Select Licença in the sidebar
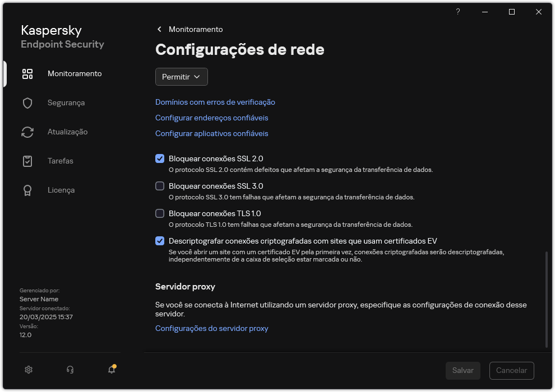 60,190
